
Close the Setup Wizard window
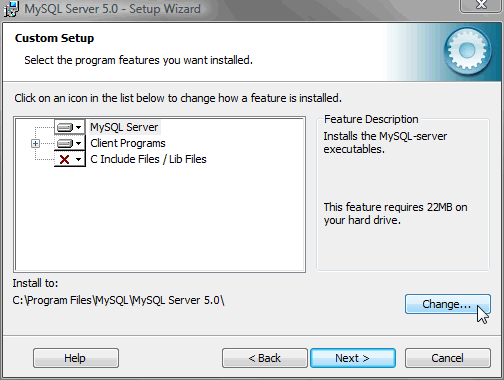(481, 5)
